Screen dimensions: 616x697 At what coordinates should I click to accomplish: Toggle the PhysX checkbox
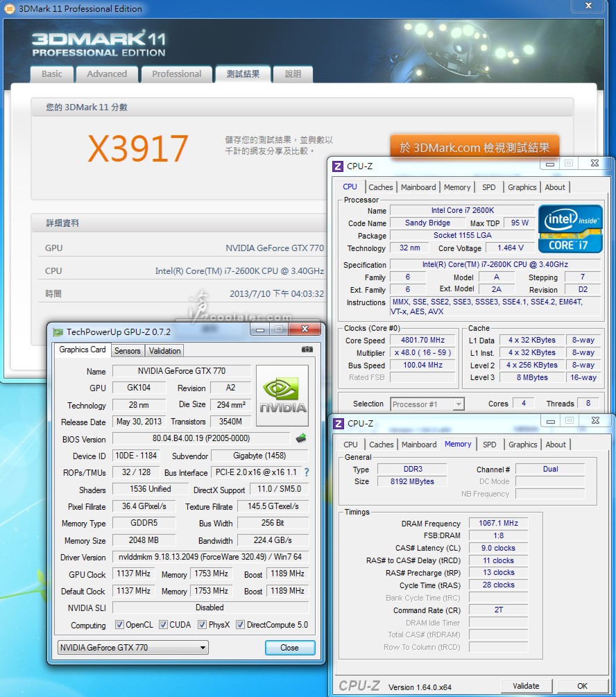pos(202,625)
